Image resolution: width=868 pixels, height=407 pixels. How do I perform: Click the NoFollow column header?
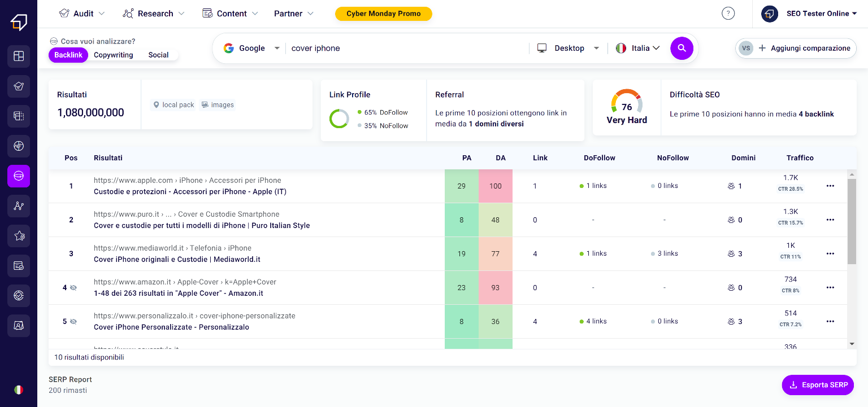tap(673, 157)
